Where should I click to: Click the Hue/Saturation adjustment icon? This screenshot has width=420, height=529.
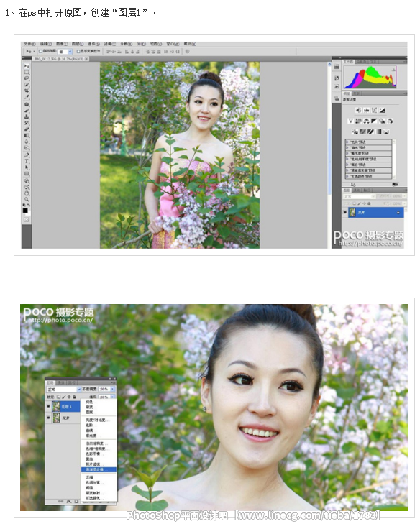[x=359, y=121]
